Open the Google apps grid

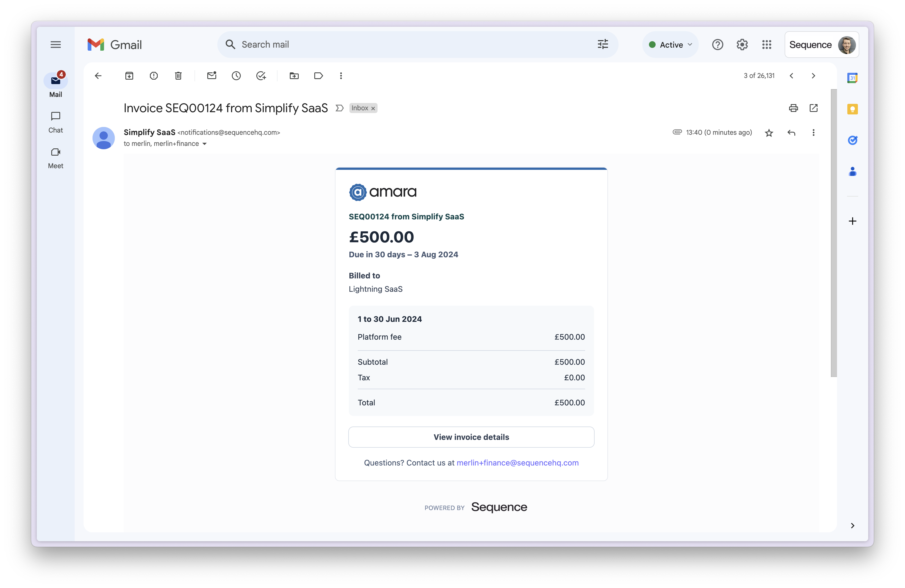767,45
